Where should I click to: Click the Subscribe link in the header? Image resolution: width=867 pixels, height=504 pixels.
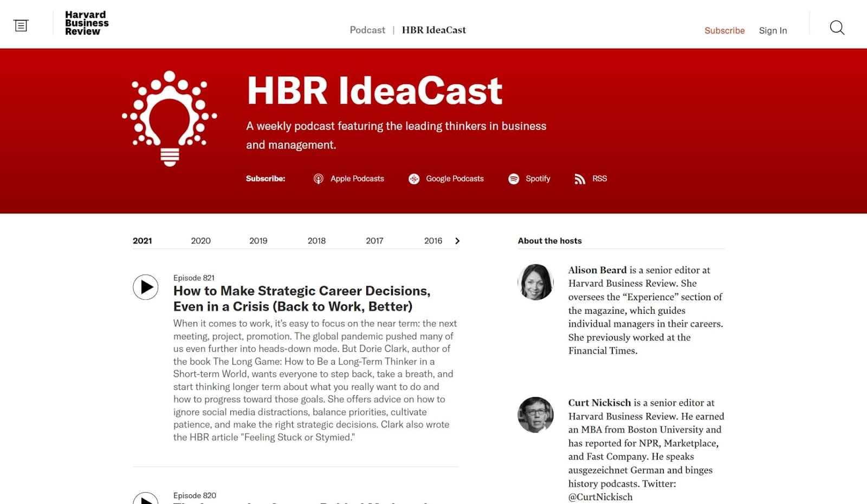(724, 31)
